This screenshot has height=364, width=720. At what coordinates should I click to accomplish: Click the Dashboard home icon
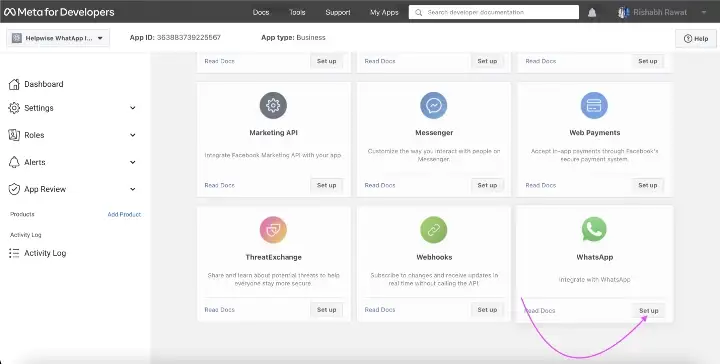(14, 84)
